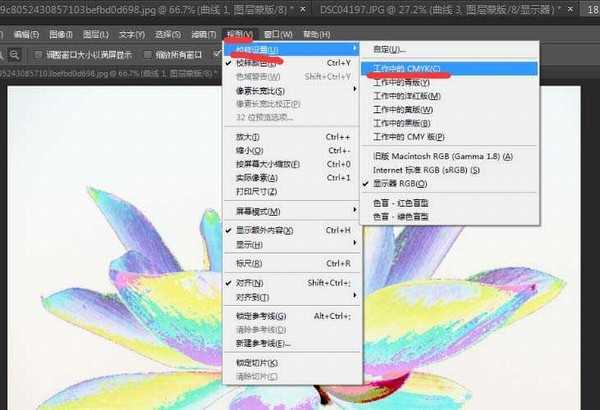Choose 自定... in proof setup submenu
Screen dimensions: 600x410
pyautogui.click(x=388, y=49)
